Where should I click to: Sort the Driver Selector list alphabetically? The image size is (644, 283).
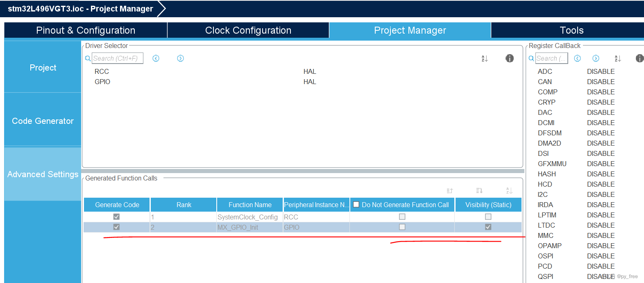tap(485, 59)
